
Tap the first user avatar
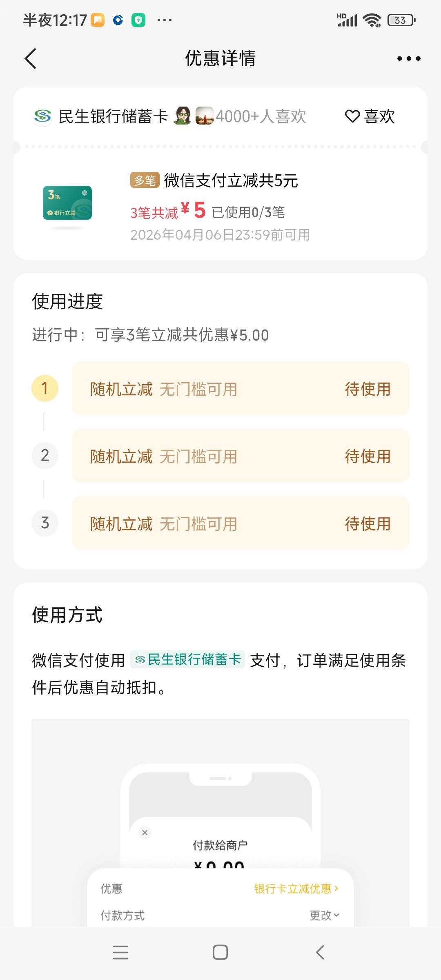182,116
